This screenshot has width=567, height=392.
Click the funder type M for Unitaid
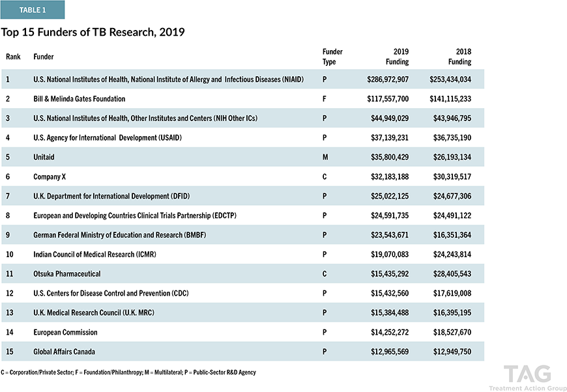click(x=325, y=157)
